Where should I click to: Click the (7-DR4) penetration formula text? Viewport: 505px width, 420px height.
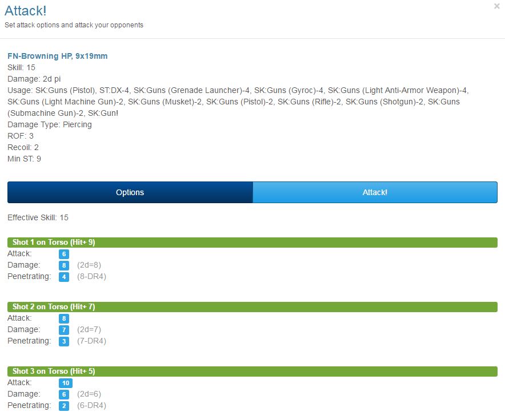91,341
